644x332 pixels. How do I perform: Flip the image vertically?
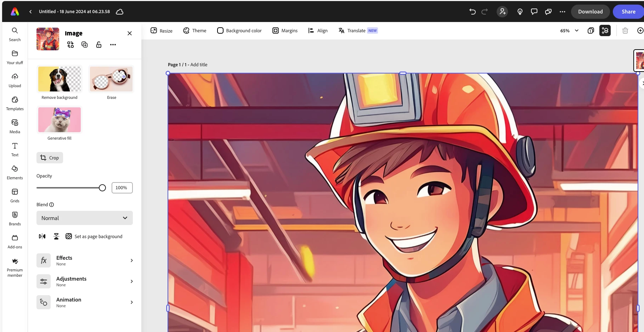(56, 236)
